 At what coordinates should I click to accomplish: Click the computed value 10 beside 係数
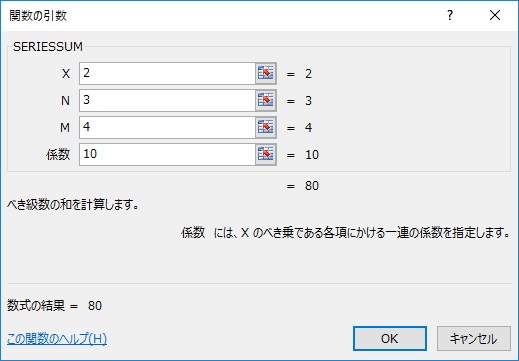(312, 155)
